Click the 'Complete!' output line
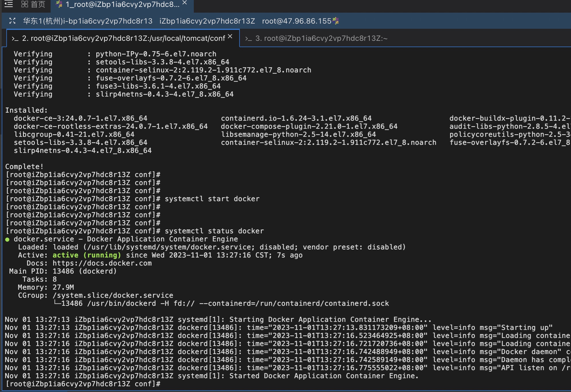 pos(24,167)
